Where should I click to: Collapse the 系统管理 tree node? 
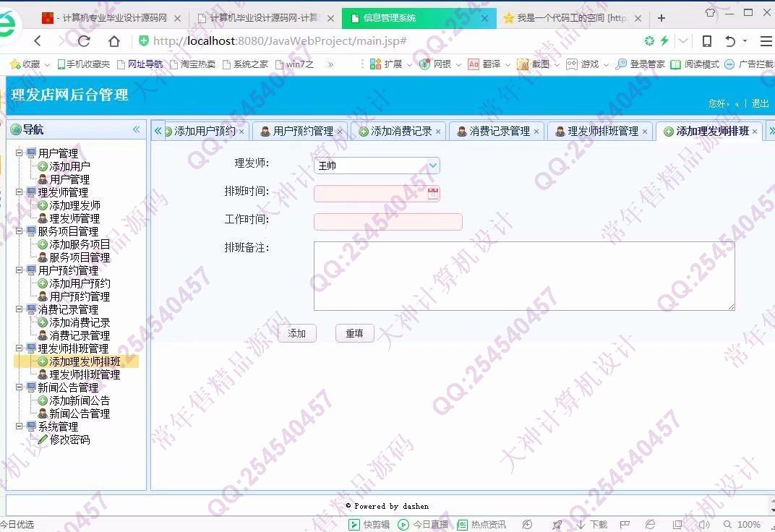pos(19,426)
